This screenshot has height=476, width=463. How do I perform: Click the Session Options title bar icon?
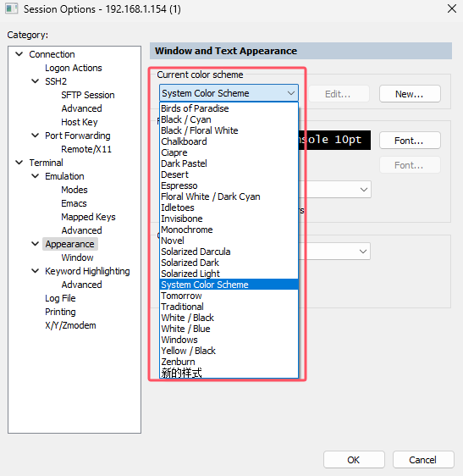click(x=12, y=8)
